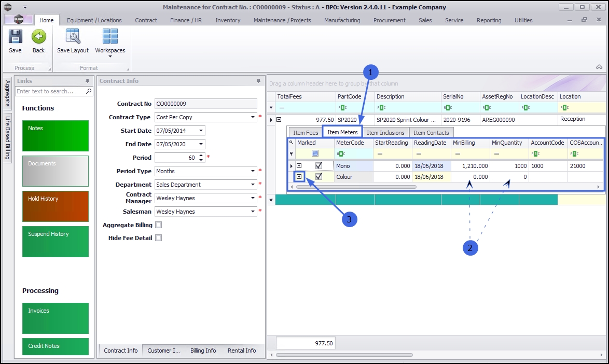Screen dimensions: 609x364
Task: Enable the Aggregate Billing checkbox
Action: [x=159, y=225]
